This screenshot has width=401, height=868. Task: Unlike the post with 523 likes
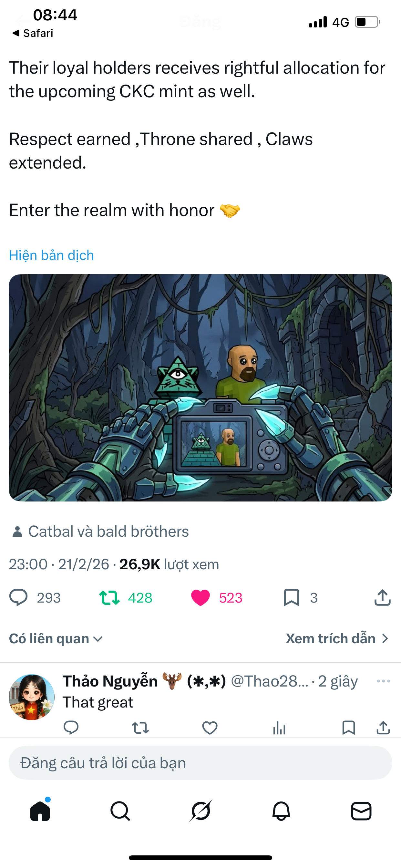tap(200, 598)
